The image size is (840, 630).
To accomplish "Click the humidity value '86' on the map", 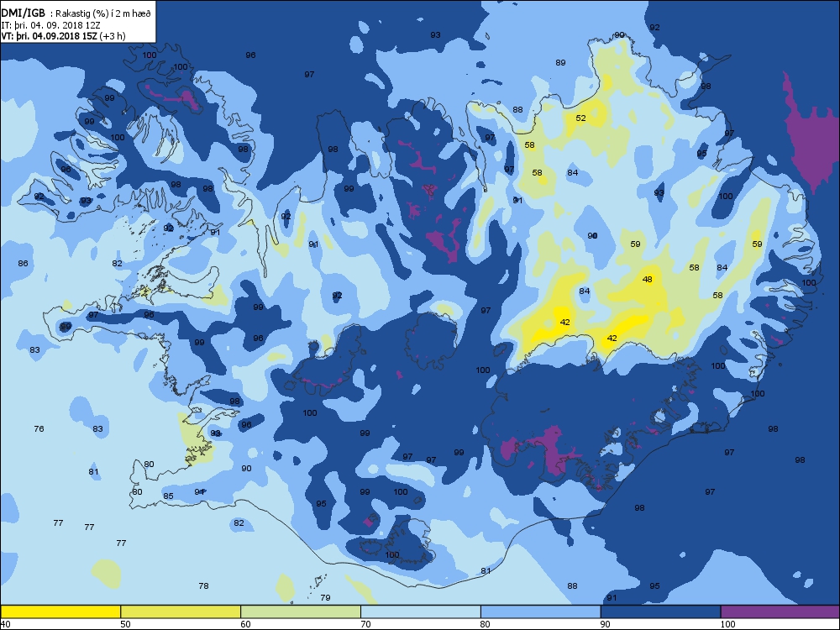I will (23, 263).
